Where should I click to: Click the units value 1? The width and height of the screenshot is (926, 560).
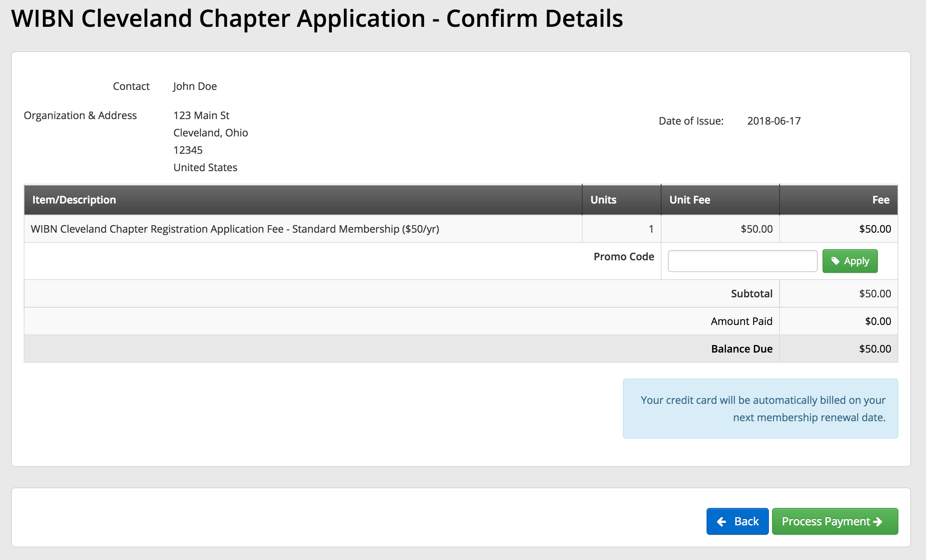pyautogui.click(x=651, y=229)
